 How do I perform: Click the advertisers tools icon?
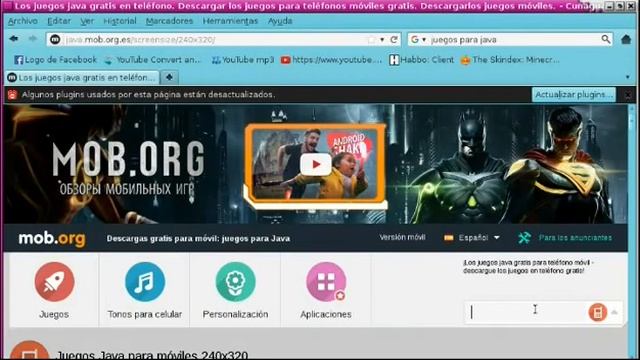pyautogui.click(x=524, y=238)
